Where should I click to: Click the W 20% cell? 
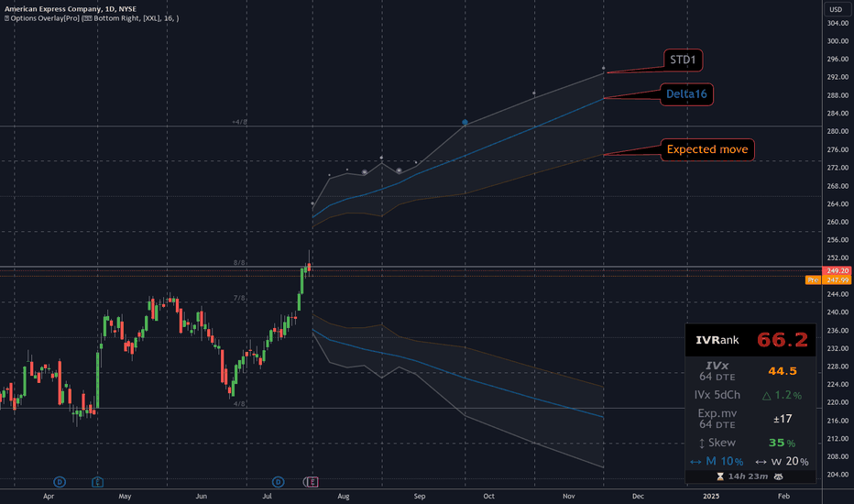pos(783,462)
